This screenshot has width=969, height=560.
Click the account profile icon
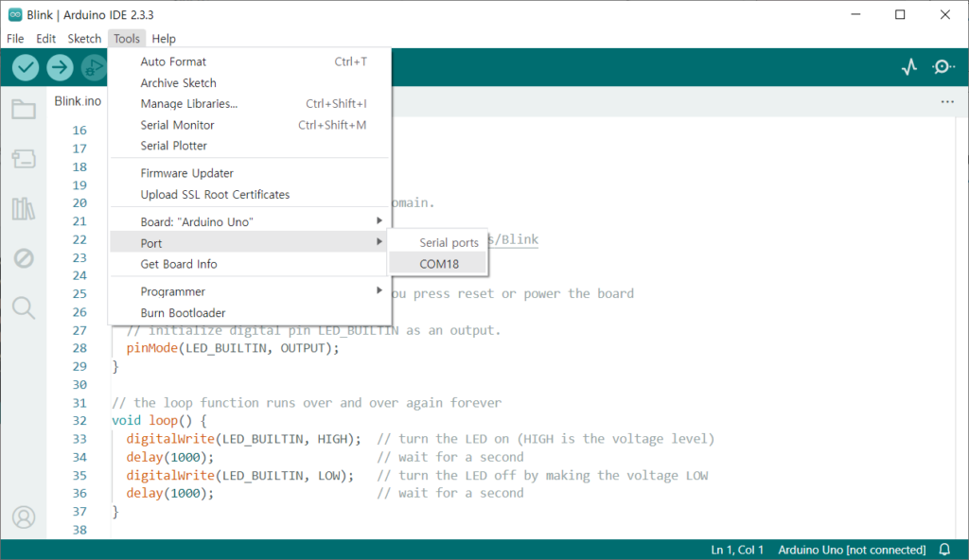coord(24,517)
